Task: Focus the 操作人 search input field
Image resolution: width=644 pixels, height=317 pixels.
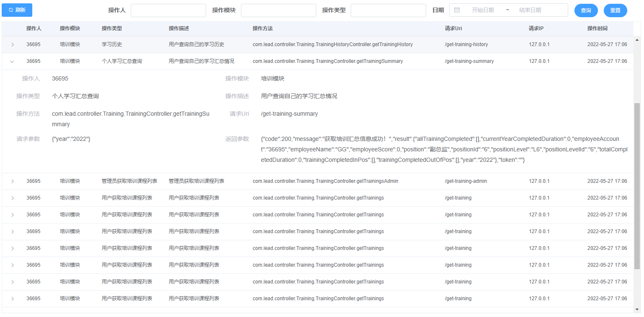Action: (x=168, y=10)
